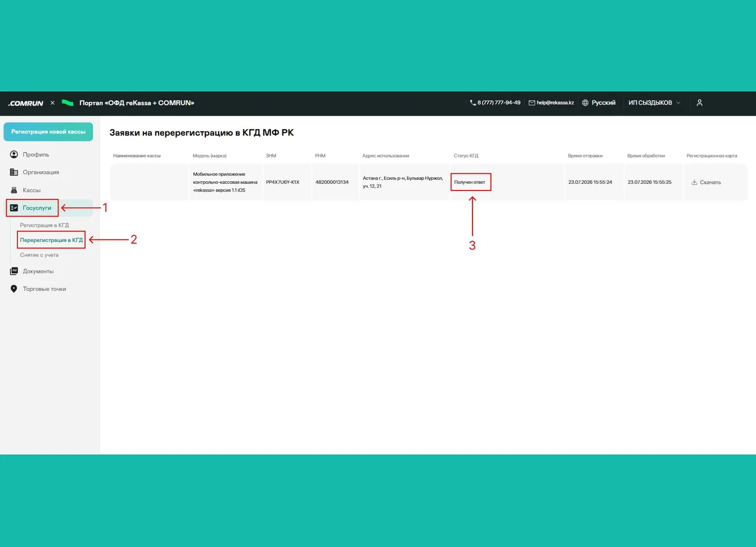Open the Русский language selector

598,103
